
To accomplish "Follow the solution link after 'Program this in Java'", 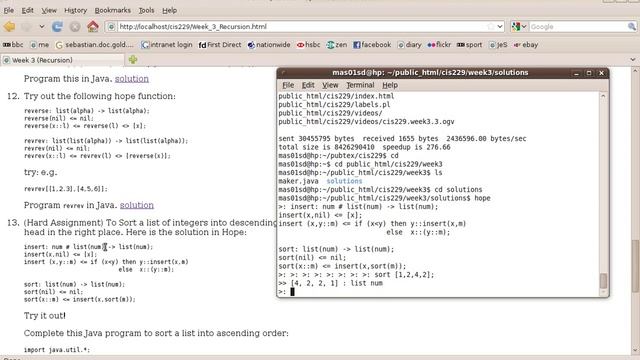I will click(x=131, y=79).
